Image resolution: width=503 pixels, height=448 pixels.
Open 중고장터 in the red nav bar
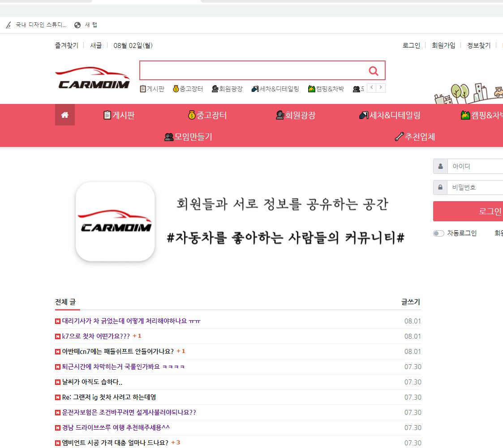[207, 115]
